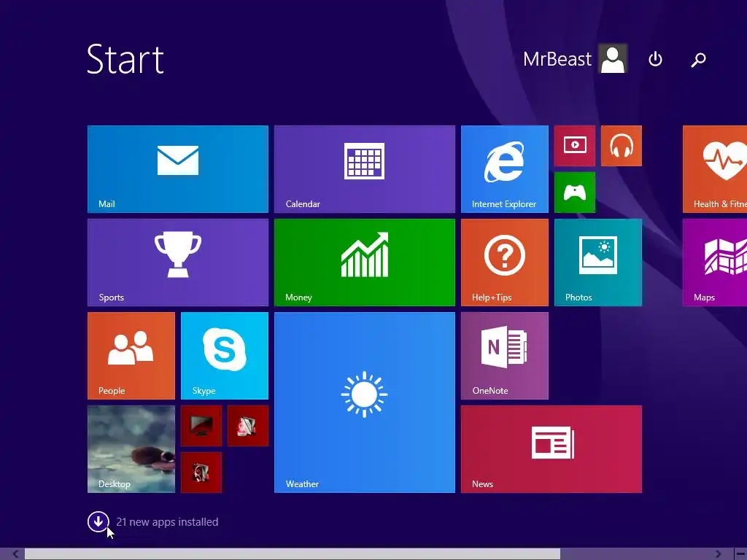This screenshot has height=560, width=747.
Task: Click the power options icon
Action: (x=656, y=59)
